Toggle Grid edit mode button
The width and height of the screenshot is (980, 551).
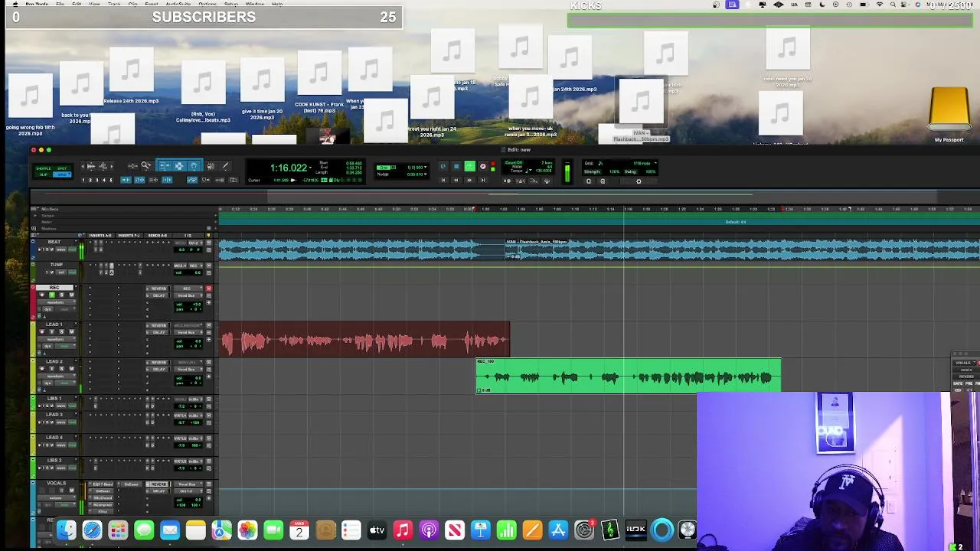coord(62,174)
